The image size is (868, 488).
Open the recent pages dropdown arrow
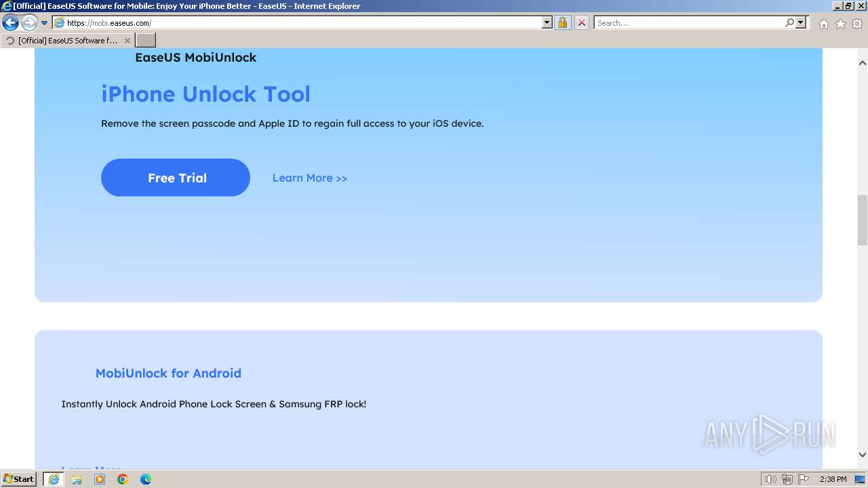pyautogui.click(x=45, y=23)
